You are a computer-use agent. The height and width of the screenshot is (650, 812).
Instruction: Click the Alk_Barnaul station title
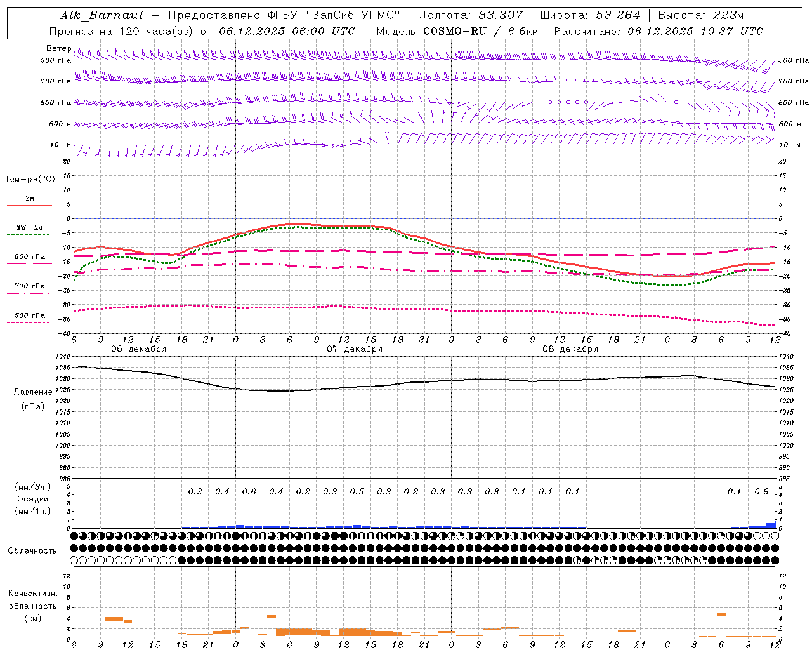[x=102, y=15]
